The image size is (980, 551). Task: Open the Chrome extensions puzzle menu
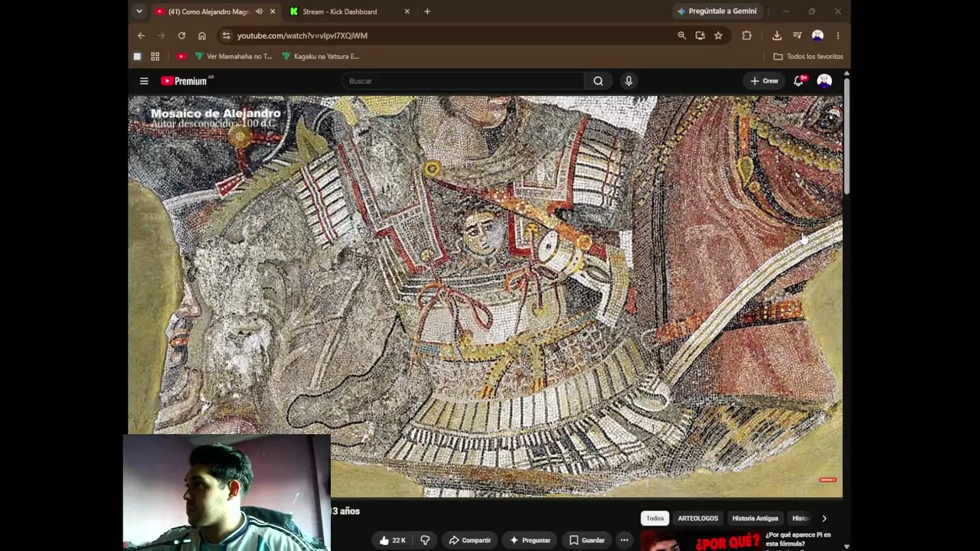pyautogui.click(x=746, y=35)
